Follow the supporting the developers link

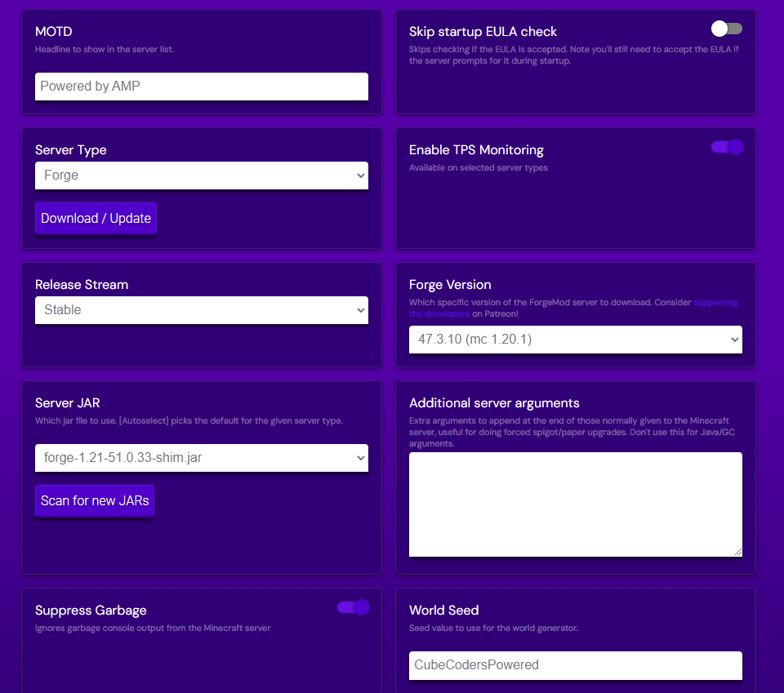click(715, 303)
